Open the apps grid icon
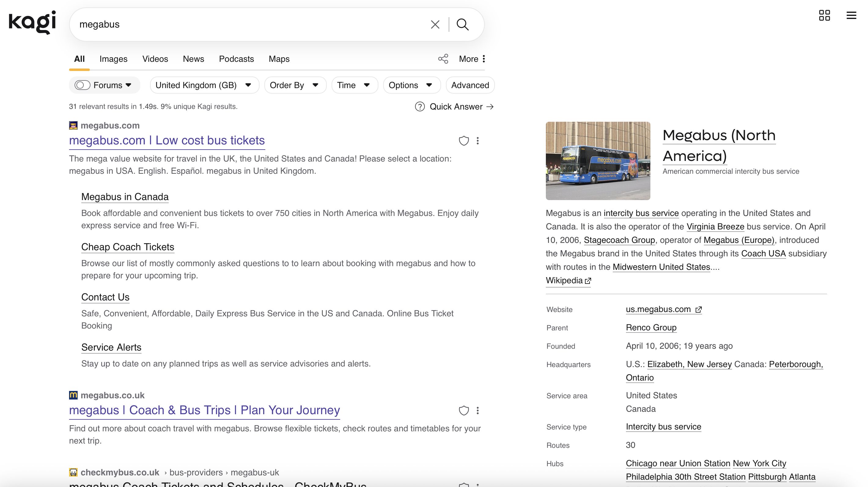868x487 pixels. [x=824, y=15]
